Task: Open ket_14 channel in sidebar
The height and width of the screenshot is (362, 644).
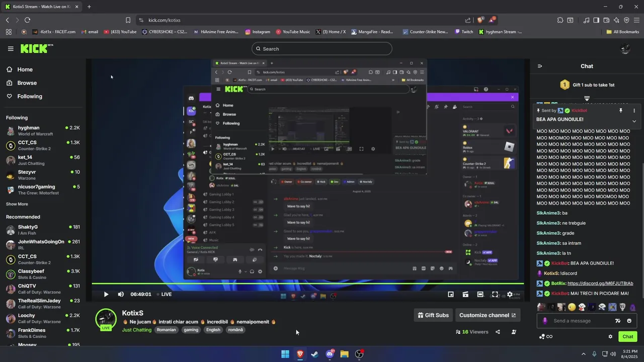Action: (43, 160)
